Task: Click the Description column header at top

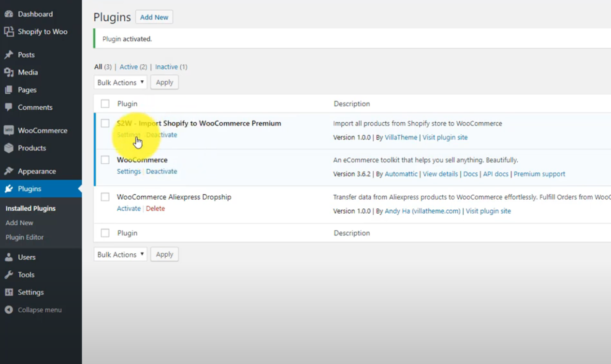Action: tap(351, 103)
